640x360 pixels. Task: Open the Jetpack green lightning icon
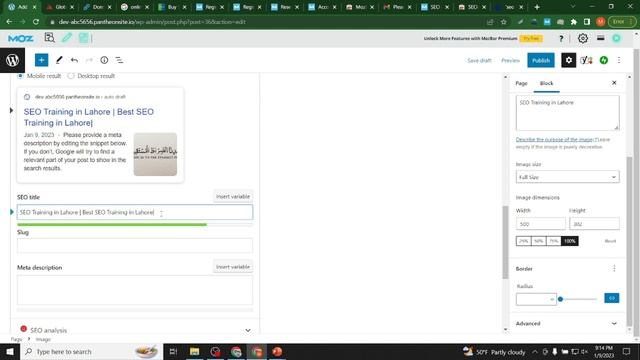pyautogui.click(x=604, y=60)
